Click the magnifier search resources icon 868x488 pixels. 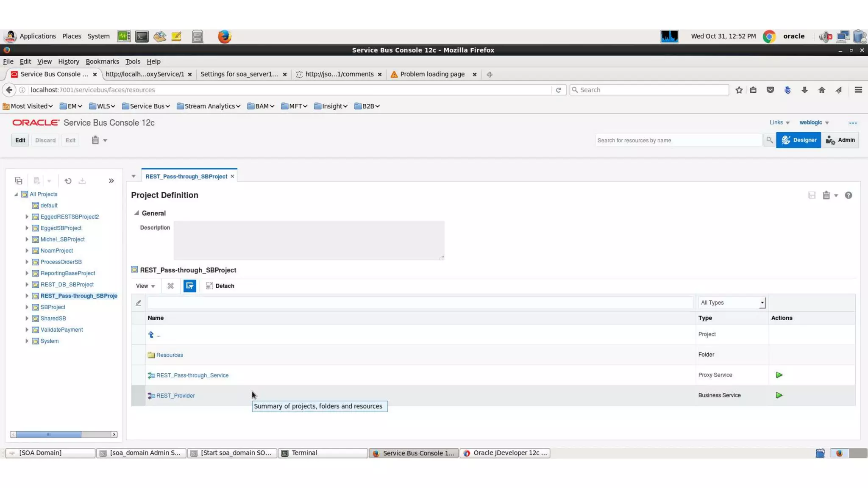(769, 140)
